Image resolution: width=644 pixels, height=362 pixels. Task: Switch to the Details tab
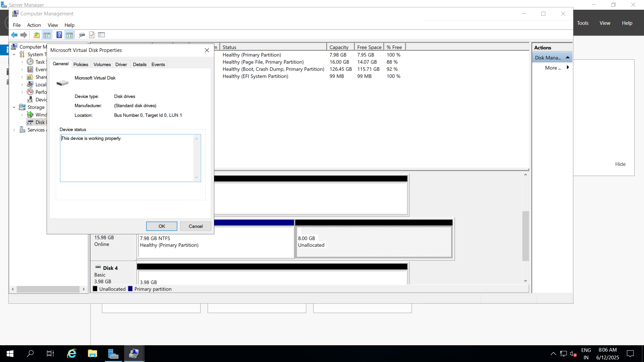click(140, 64)
